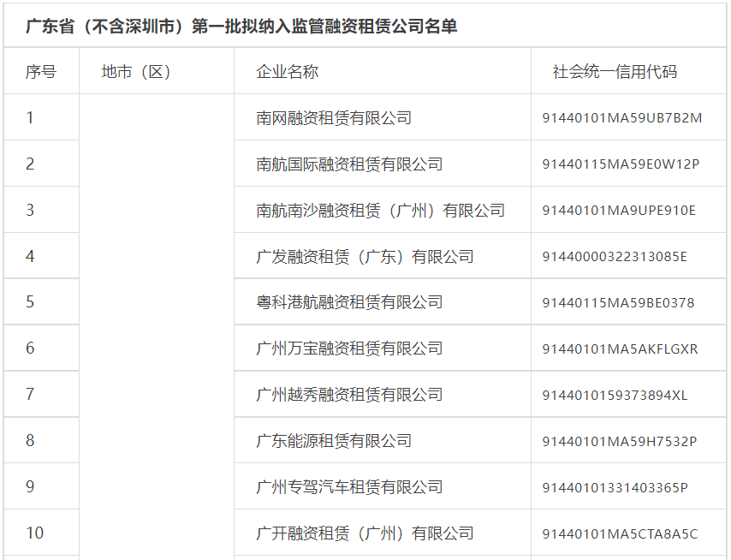Click serial number 5 in the 序号 column
The height and width of the screenshot is (560, 731).
(30, 301)
